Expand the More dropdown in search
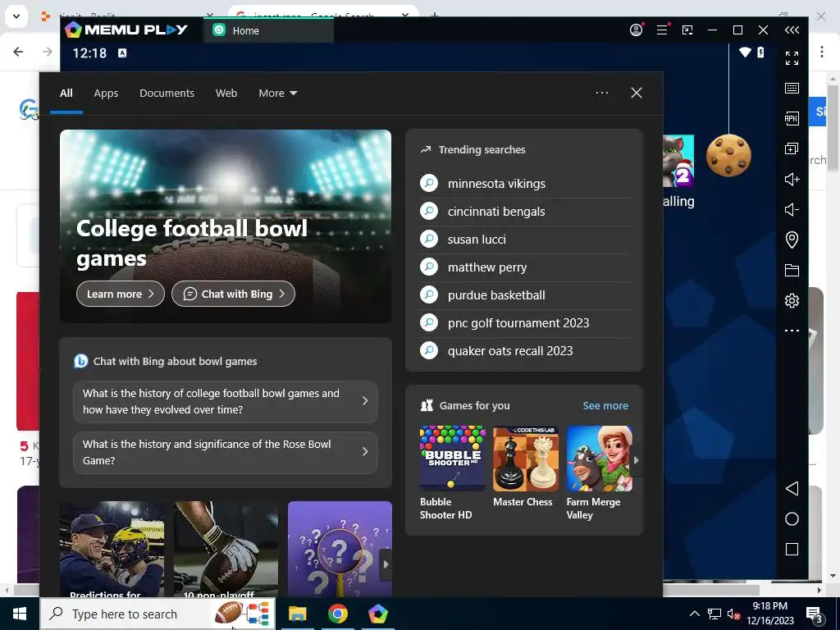 tap(277, 94)
